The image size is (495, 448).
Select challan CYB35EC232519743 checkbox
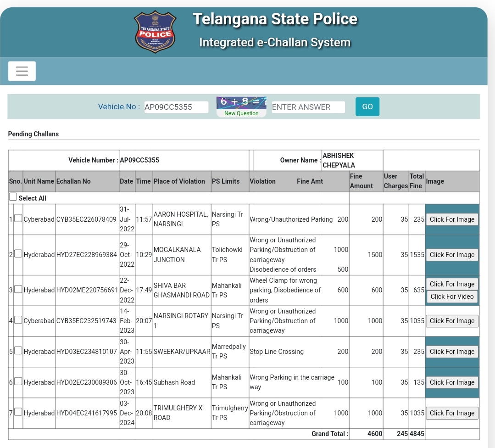point(18,320)
